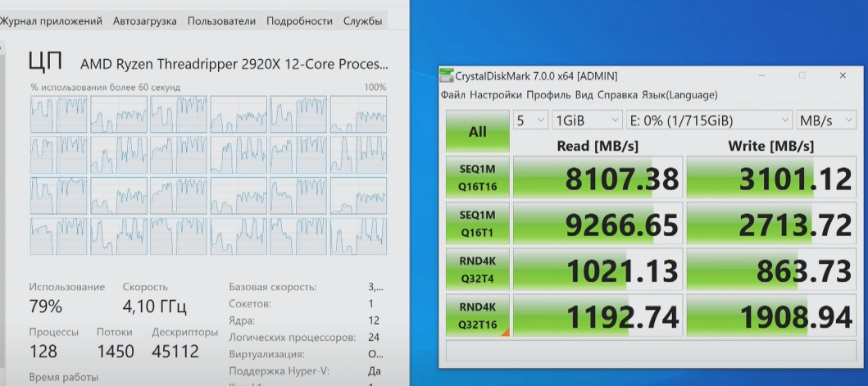
Task: Open the 1GiB test size dropdown
Action: tap(588, 120)
